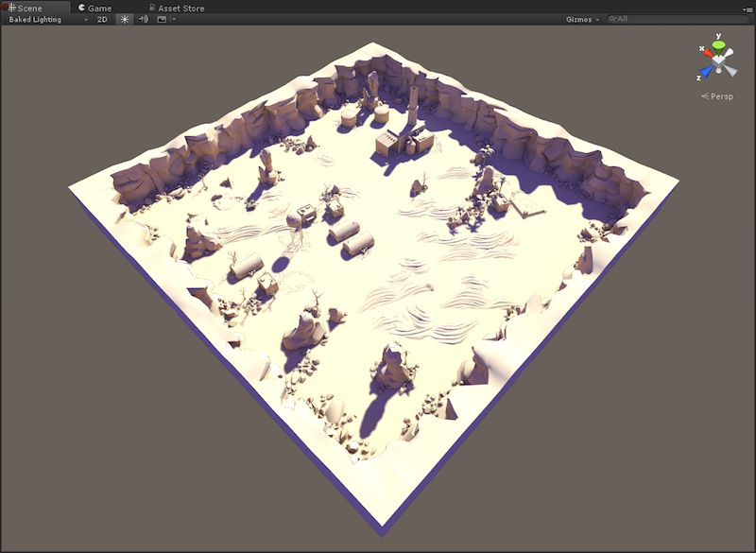The height and width of the screenshot is (553, 756).
Task: Toggle 2D view mode
Action: coord(103,20)
